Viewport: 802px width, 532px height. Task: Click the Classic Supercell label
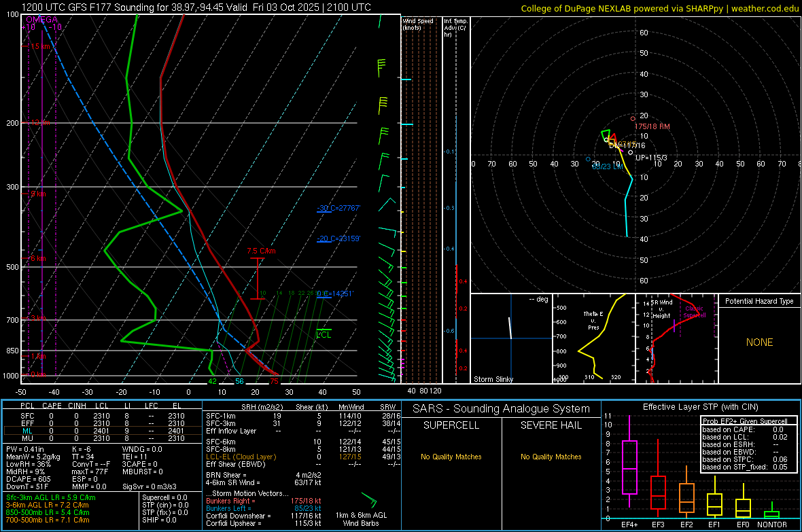click(x=695, y=312)
